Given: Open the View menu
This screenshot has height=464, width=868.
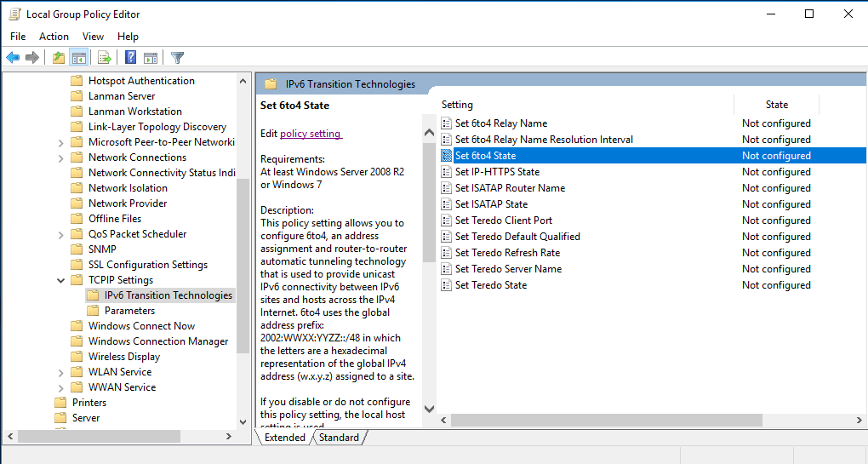Looking at the screenshot, I should tap(93, 37).
